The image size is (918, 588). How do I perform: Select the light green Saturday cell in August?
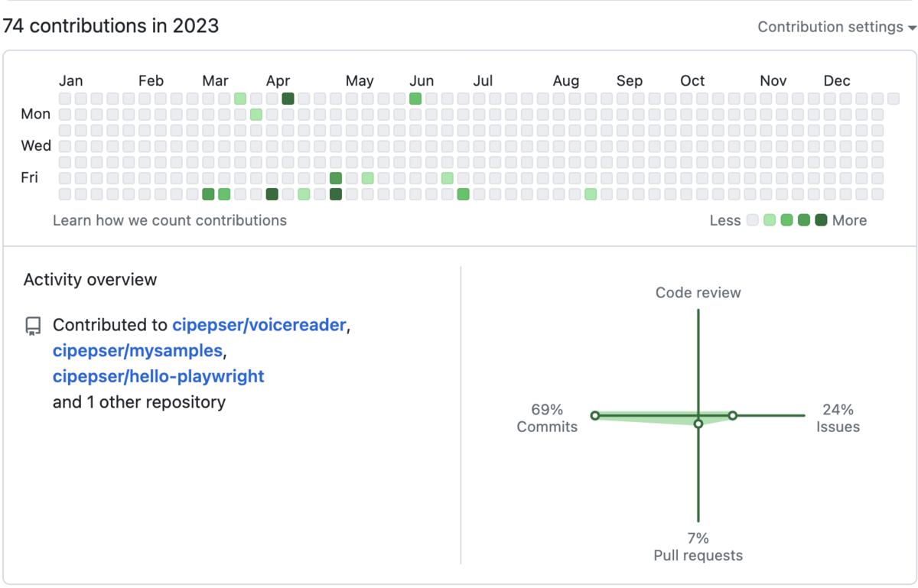click(591, 194)
